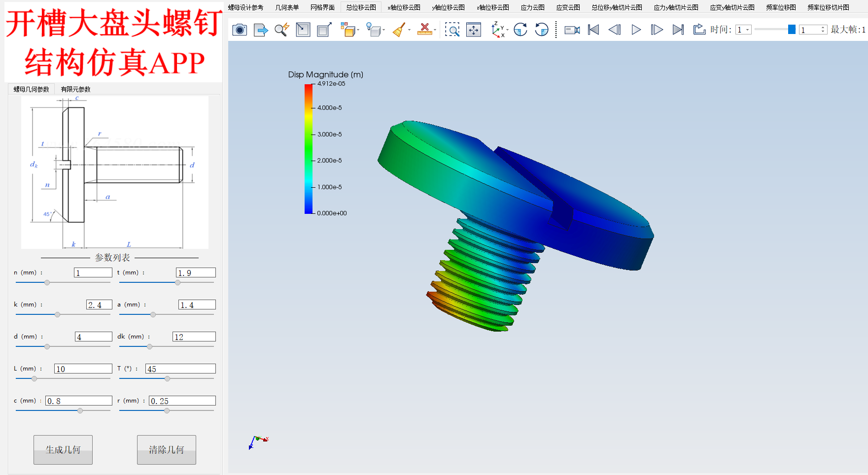868x475 pixels.
Task: Click the axis triad in viewport corner
Action: pos(258,441)
